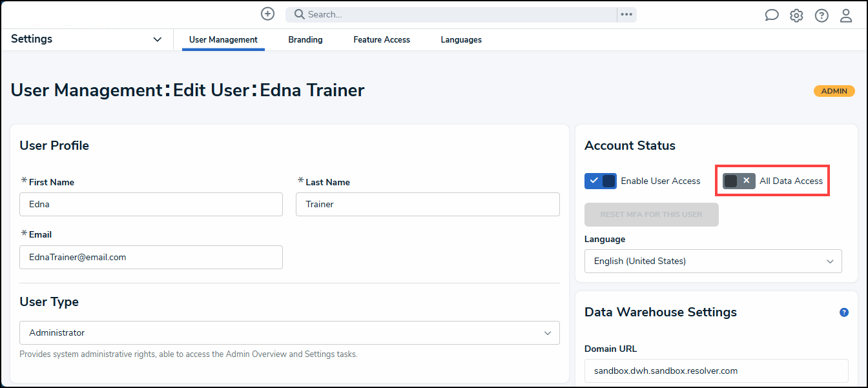Switch to Feature Access tab
The image size is (868, 388).
coord(382,40)
